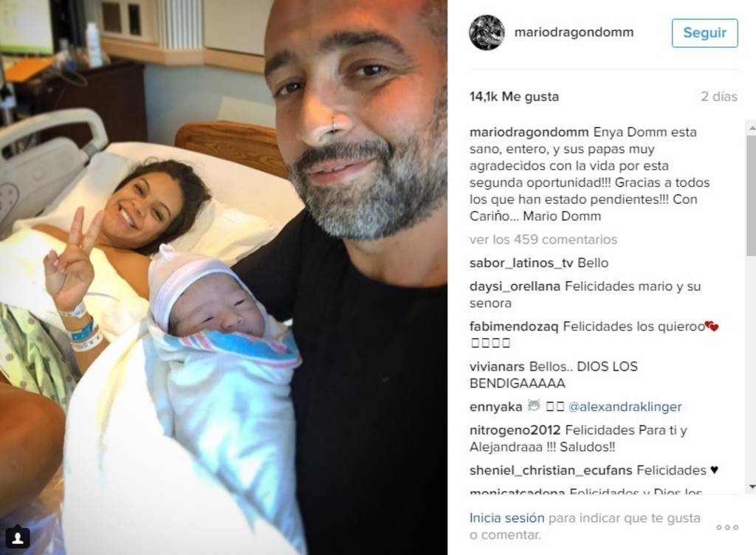Click the mariodragondomm profile avatar

(x=487, y=32)
